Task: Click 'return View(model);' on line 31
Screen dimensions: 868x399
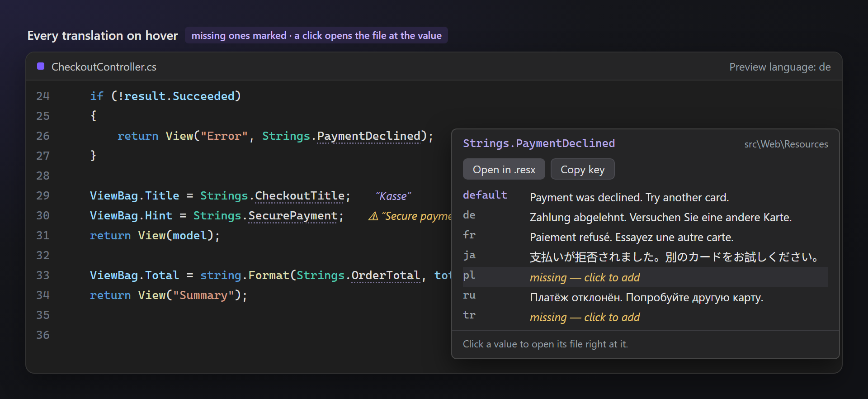Action: (x=155, y=235)
